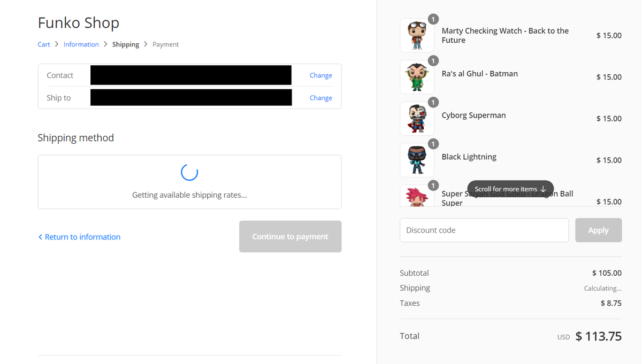Screen dimensions: 642x364
Task: Click into the Discount code field
Action: 484,230
